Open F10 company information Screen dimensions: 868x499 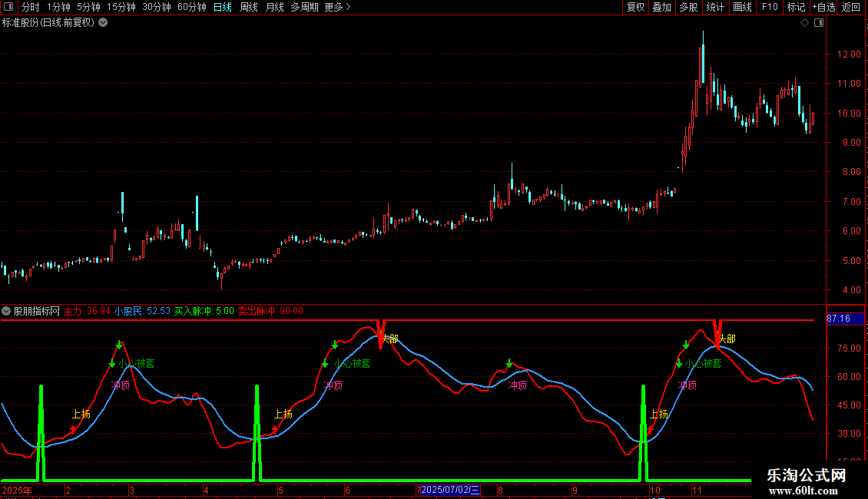[x=770, y=7]
